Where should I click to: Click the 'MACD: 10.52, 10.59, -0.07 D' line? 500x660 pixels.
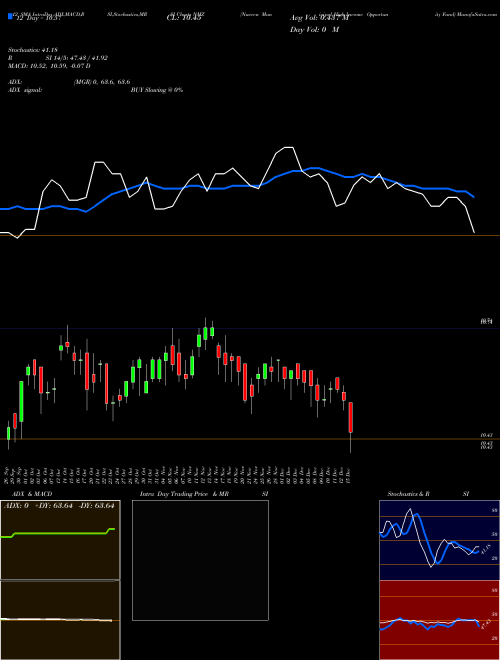[49, 66]
